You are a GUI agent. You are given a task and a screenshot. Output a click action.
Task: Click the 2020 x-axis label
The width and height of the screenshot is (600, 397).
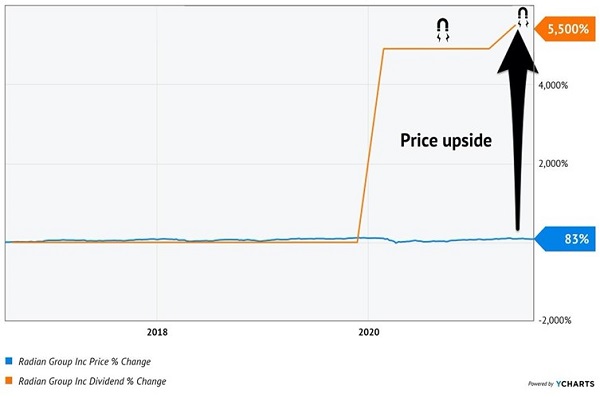[x=369, y=332]
